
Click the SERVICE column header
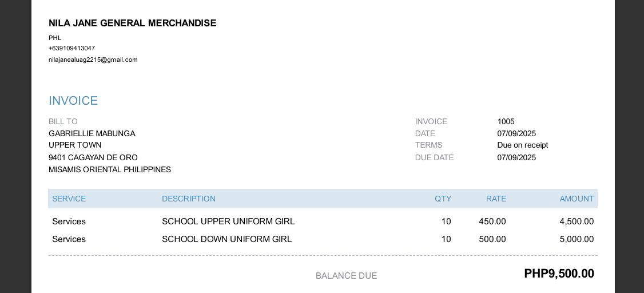[69, 199]
